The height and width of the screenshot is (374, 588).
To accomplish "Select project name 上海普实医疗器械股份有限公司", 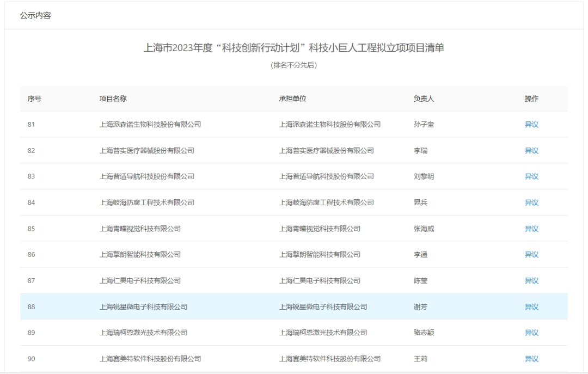I will tap(146, 151).
